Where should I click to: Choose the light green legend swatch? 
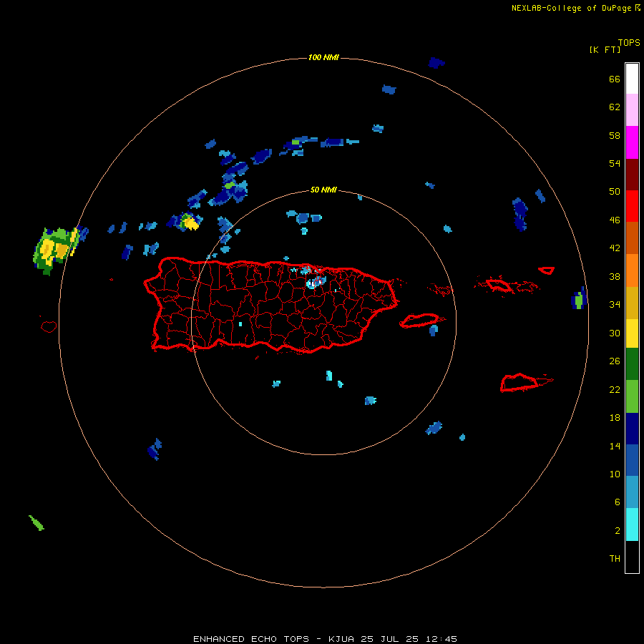(x=632, y=396)
